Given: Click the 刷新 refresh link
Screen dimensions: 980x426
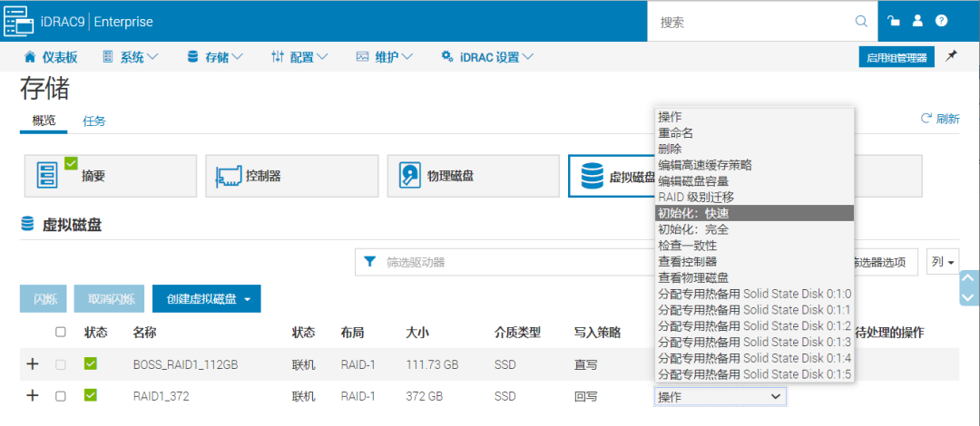Looking at the screenshot, I should (x=940, y=119).
